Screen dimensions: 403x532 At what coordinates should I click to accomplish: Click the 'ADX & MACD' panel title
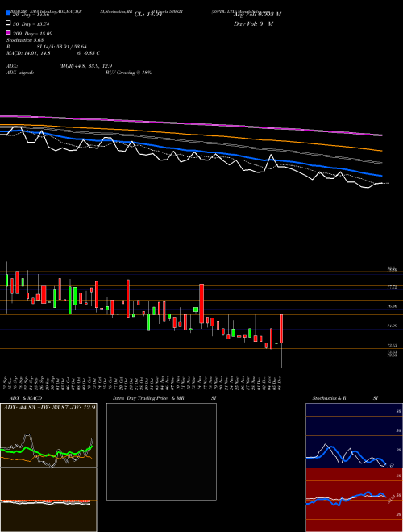pyautogui.click(x=26, y=398)
